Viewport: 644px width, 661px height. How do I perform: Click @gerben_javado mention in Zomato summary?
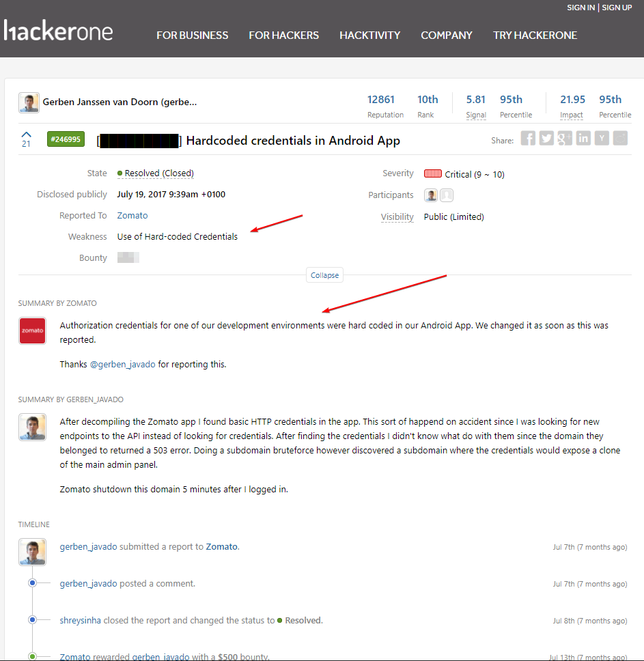[123, 364]
